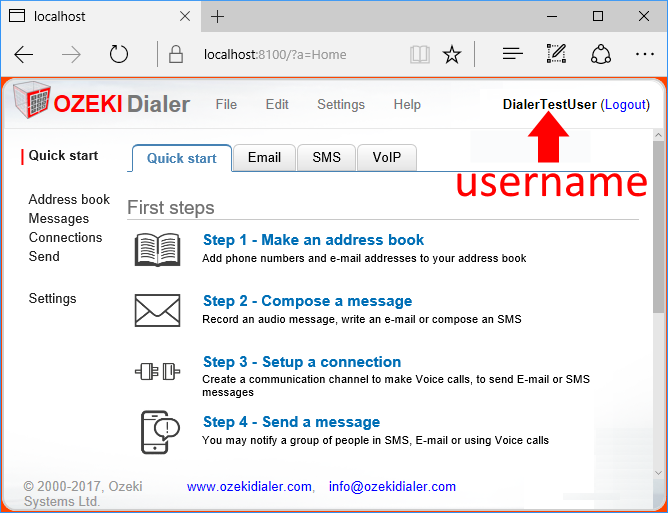
Task: Open the Help menu
Action: click(407, 104)
